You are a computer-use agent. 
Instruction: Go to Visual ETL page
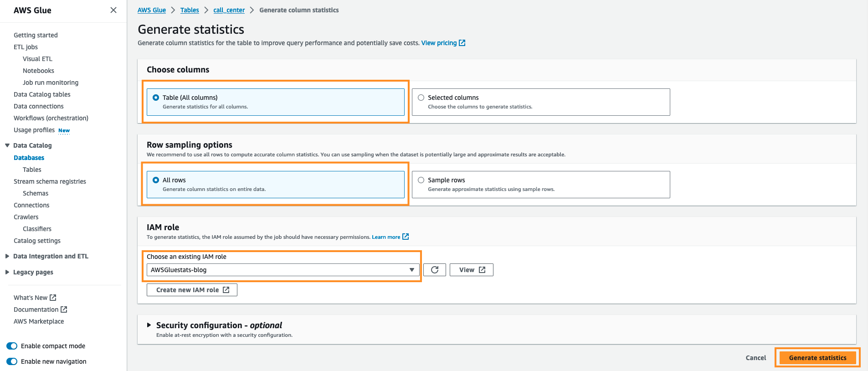(37, 59)
